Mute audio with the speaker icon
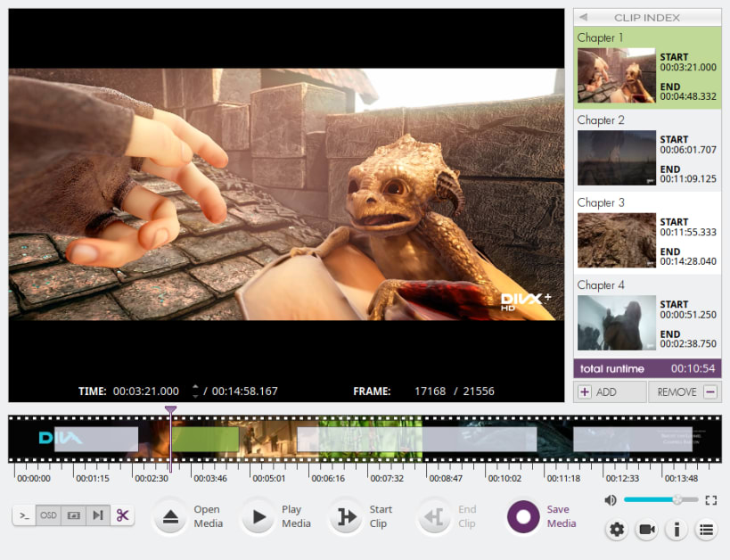 (610, 500)
